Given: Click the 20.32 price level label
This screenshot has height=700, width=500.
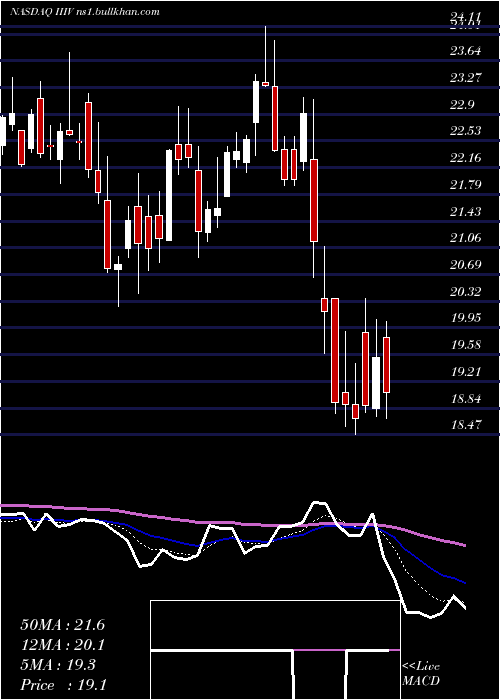Looking at the screenshot, I should coord(466,292).
